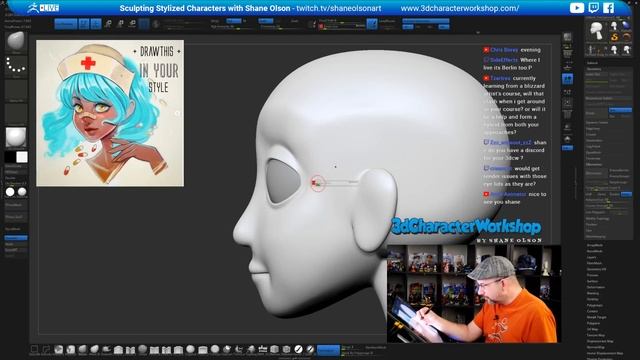Screen dimensions: 640x360
Task: Collapse the Geometry section header
Action: 594,69
